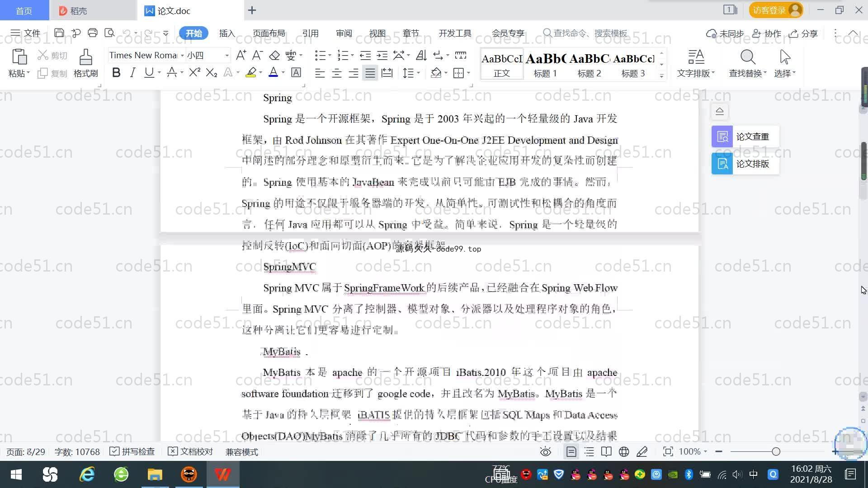This screenshot has width=868, height=488.
Task: Switch to 审阅 ribbon tab
Action: tap(344, 33)
